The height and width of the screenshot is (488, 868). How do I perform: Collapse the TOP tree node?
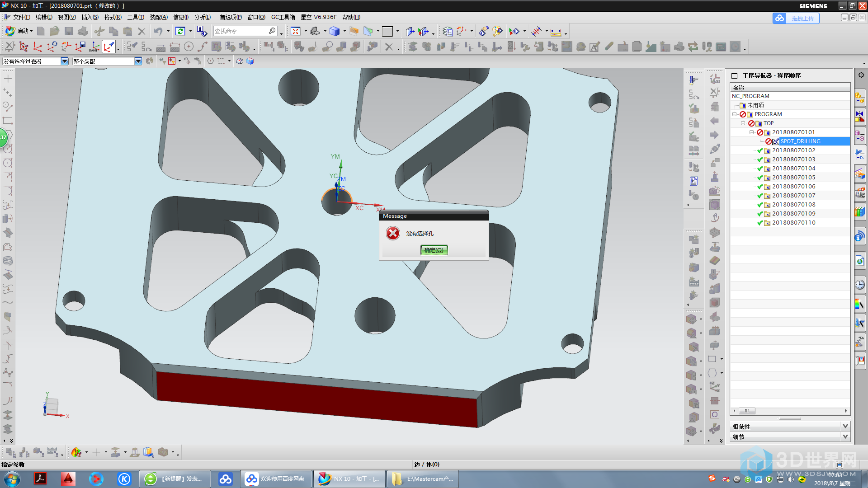pos(743,123)
